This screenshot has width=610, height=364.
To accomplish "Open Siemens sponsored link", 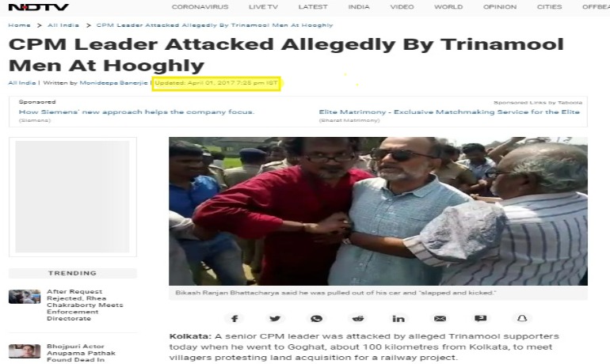I will point(136,112).
